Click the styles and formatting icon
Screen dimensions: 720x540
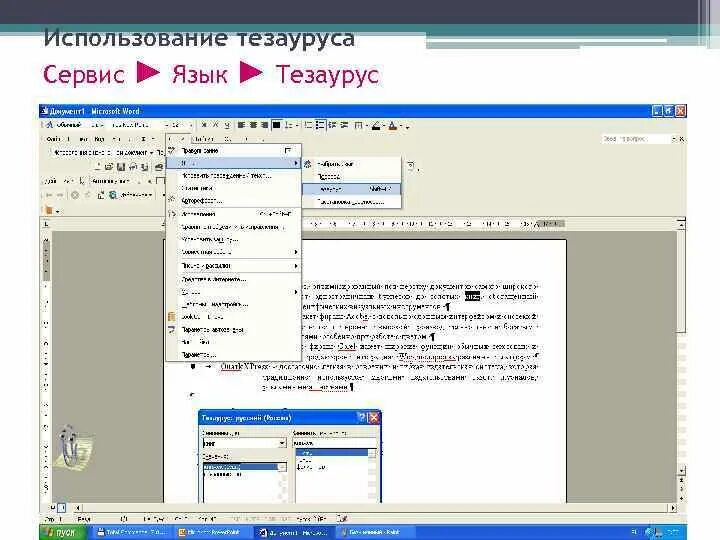click(49, 125)
